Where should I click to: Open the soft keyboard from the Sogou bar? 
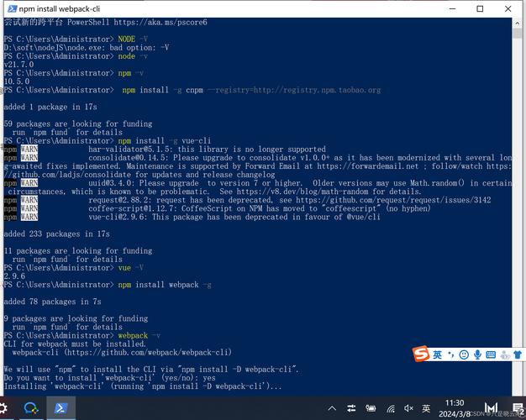point(491,354)
